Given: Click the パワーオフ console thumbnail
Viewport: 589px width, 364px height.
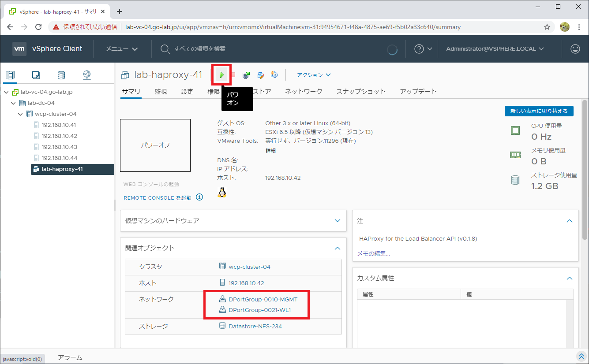Looking at the screenshot, I should (155, 145).
